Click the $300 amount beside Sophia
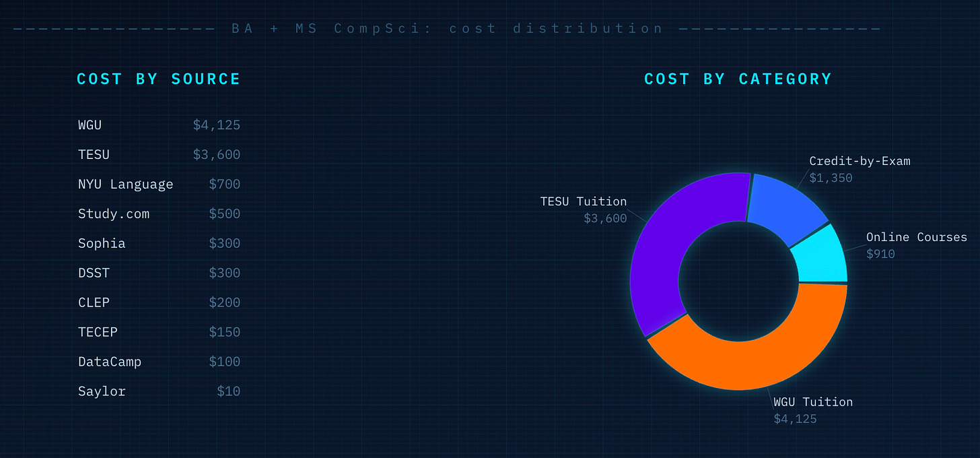 pos(225,243)
